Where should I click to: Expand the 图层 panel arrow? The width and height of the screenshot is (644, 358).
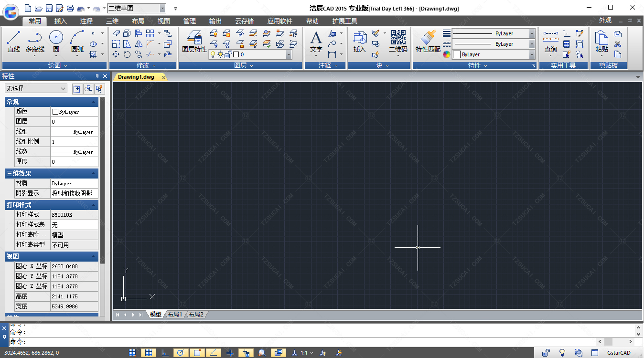coord(252,66)
